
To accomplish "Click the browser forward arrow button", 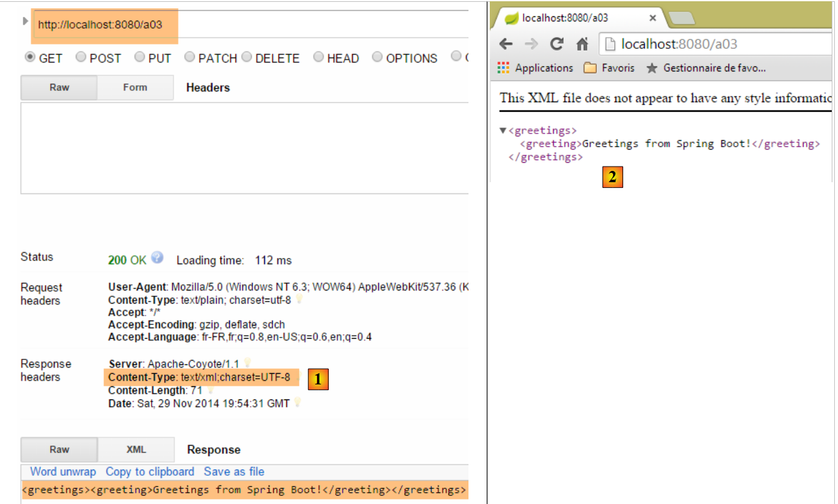I will (531, 44).
